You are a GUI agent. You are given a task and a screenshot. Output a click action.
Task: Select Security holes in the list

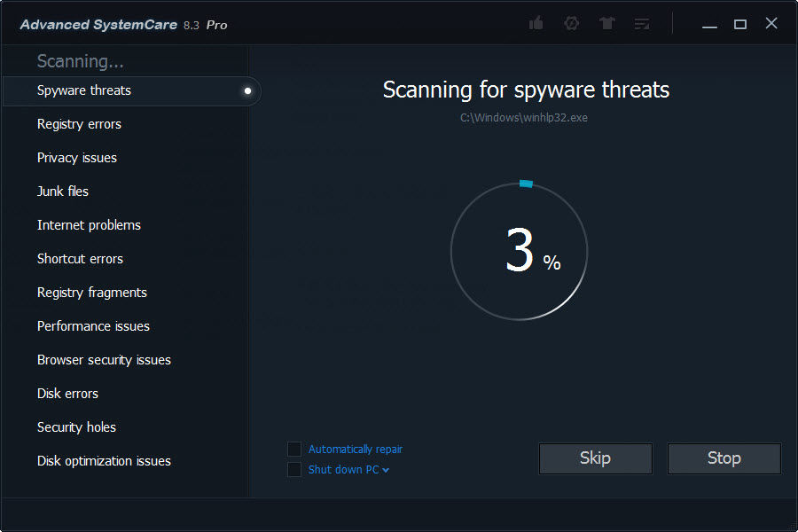76,427
